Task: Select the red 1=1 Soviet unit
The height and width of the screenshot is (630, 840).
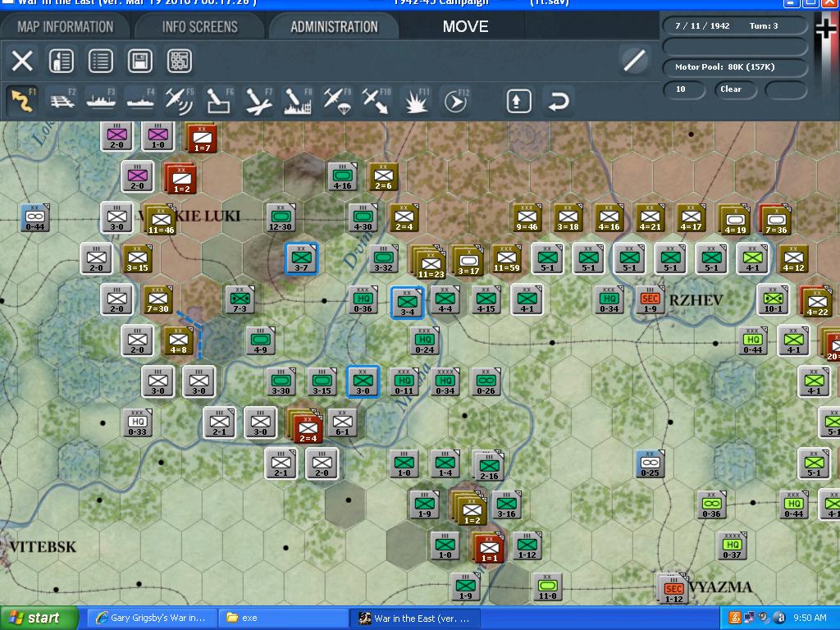Action: click(489, 548)
